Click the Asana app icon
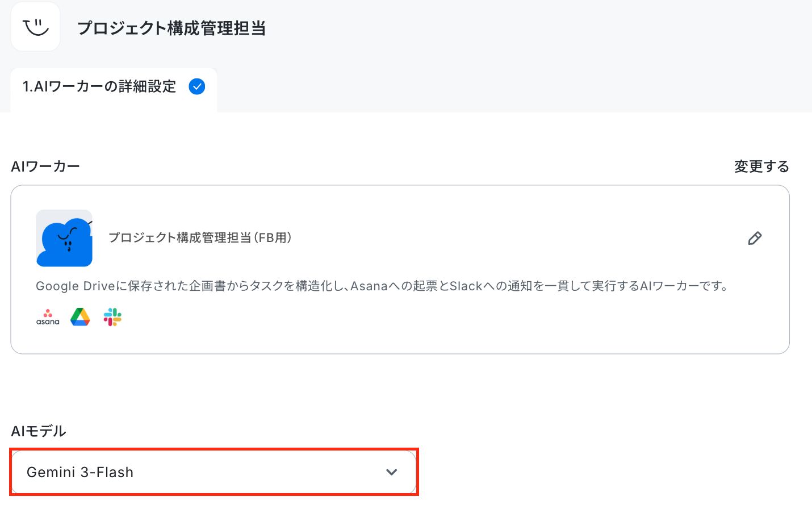812x509 pixels. click(x=48, y=317)
